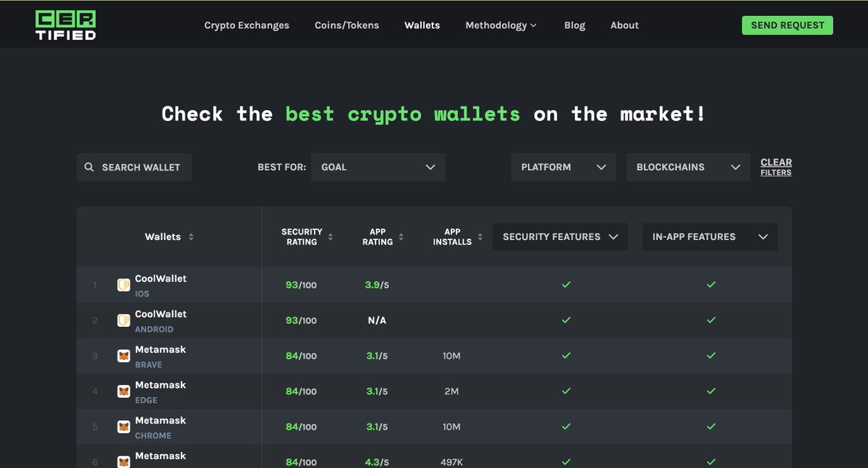Image resolution: width=868 pixels, height=468 pixels.
Task: Open the Methodology menu dropdown
Action: 501,25
